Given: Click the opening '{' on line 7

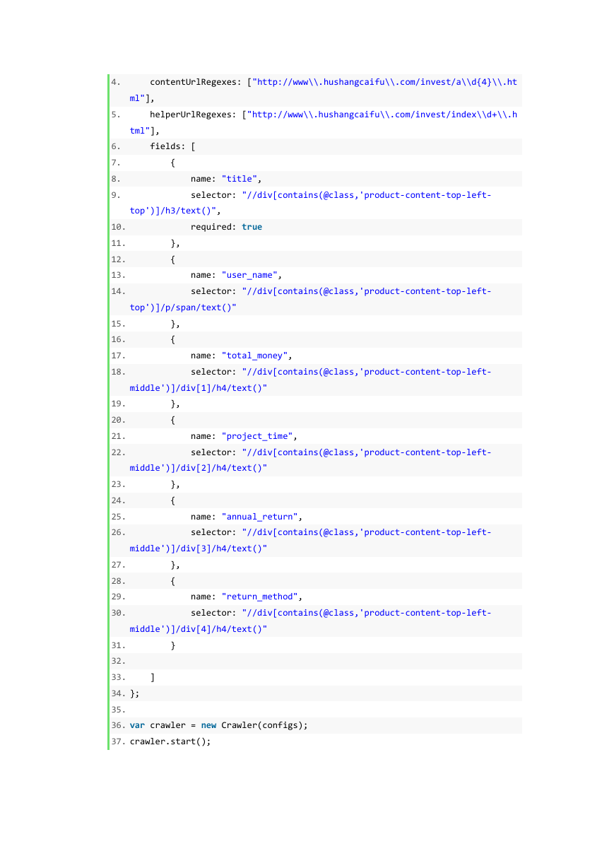Looking at the screenshot, I should [x=173, y=163].
